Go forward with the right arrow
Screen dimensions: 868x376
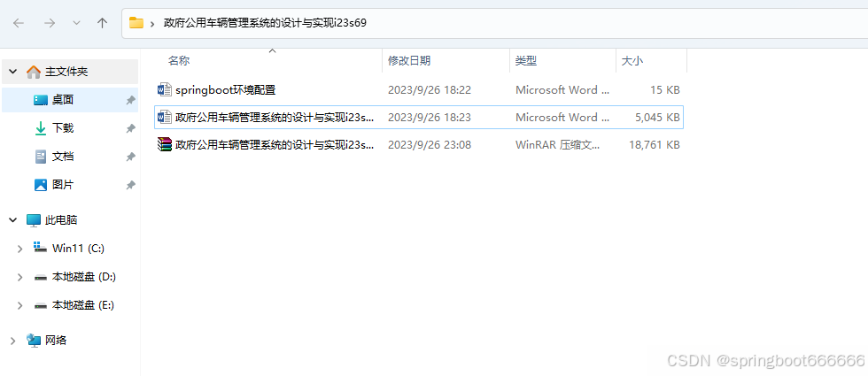(x=50, y=23)
